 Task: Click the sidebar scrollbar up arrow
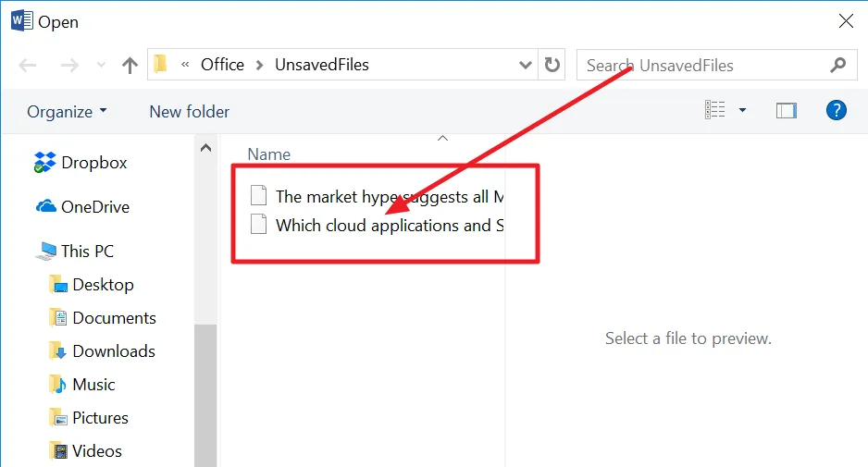coord(205,148)
